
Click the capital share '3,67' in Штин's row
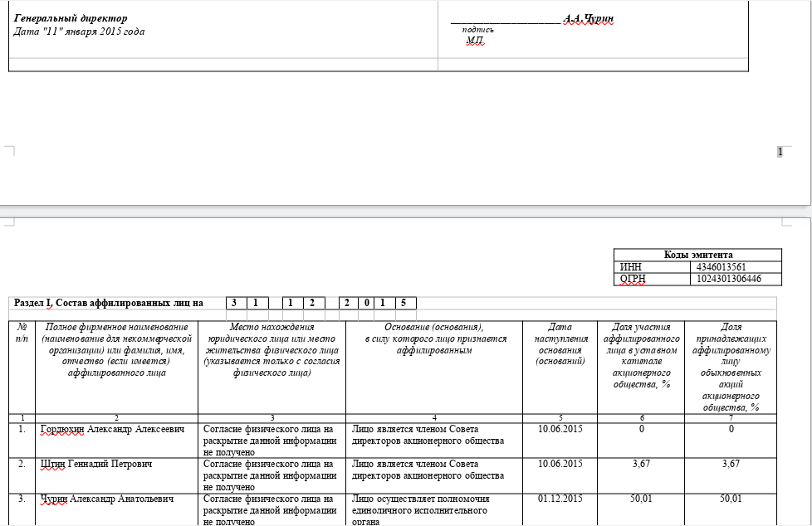click(x=641, y=465)
